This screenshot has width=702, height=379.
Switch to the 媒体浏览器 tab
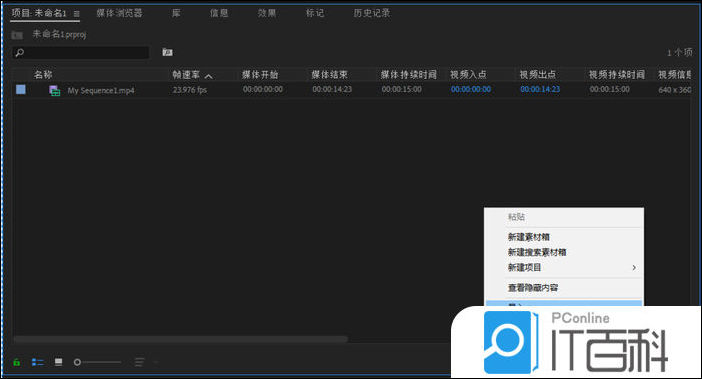pos(120,13)
